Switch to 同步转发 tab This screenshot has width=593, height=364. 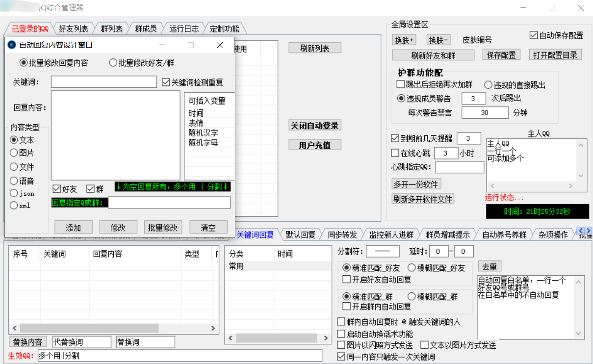coord(342,234)
